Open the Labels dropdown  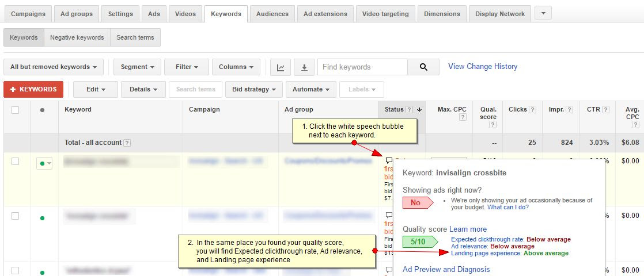click(x=362, y=89)
